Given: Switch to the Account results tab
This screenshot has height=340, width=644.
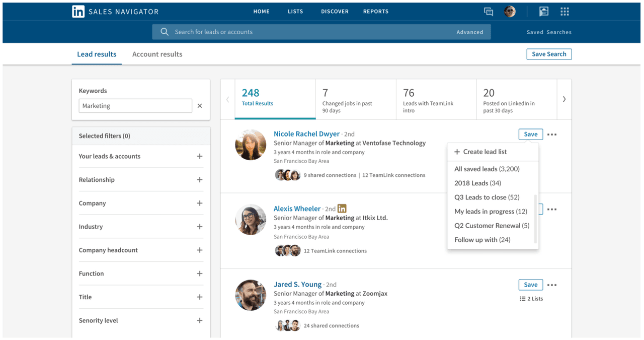Looking at the screenshot, I should [157, 54].
